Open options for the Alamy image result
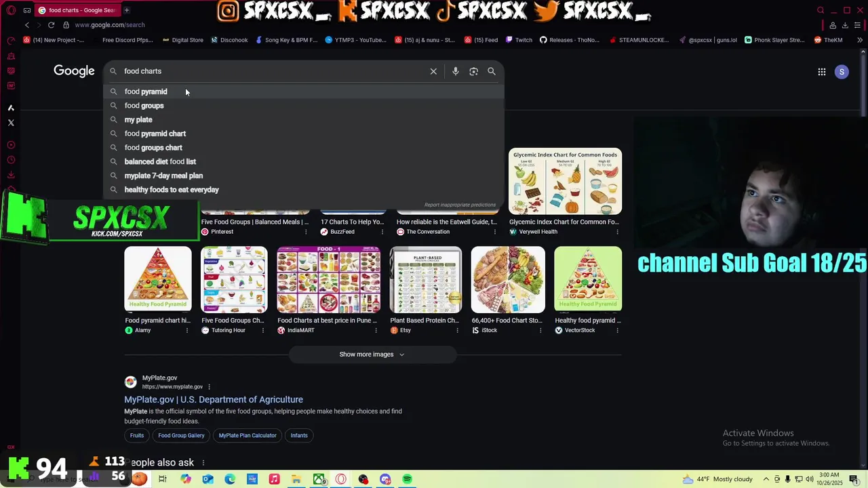 (x=187, y=330)
